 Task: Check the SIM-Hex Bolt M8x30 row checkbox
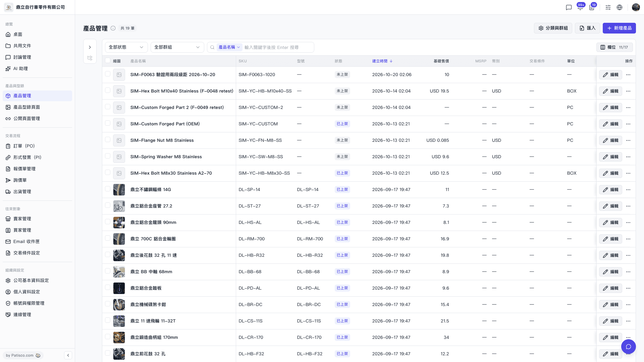point(108,172)
